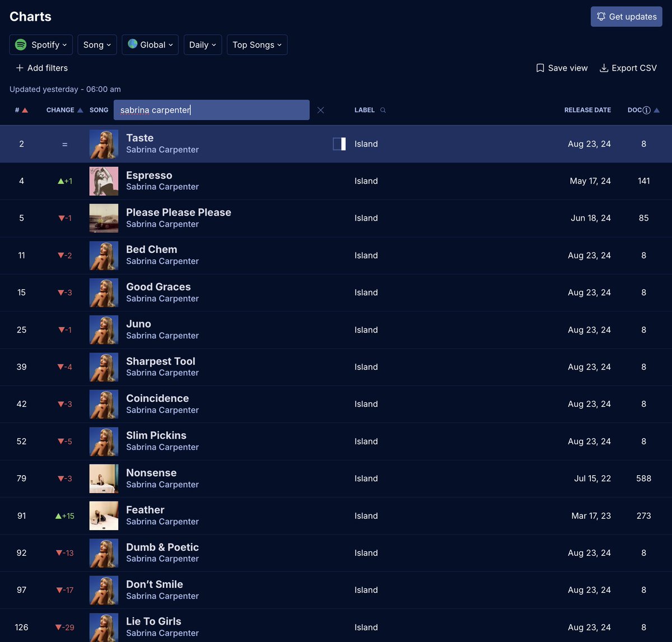Sort by DOC column arrow
The width and height of the screenshot is (672, 642).
point(657,110)
